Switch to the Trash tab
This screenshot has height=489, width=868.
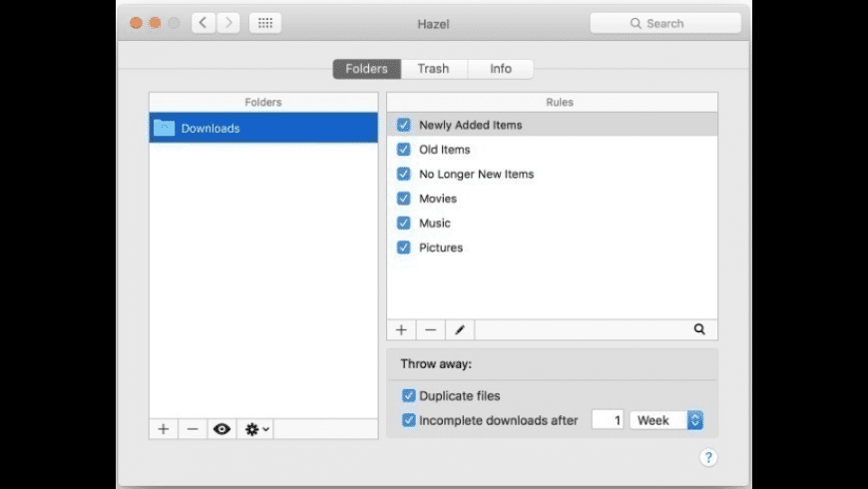tap(433, 69)
